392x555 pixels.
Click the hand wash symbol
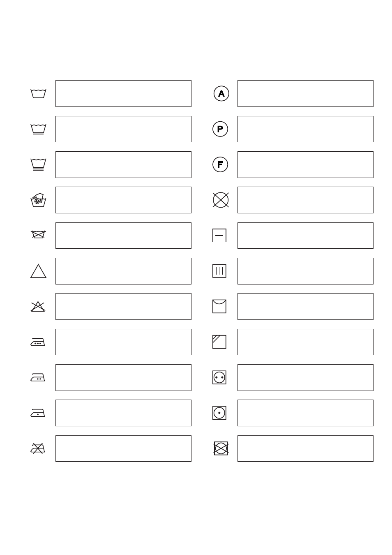[38, 200]
